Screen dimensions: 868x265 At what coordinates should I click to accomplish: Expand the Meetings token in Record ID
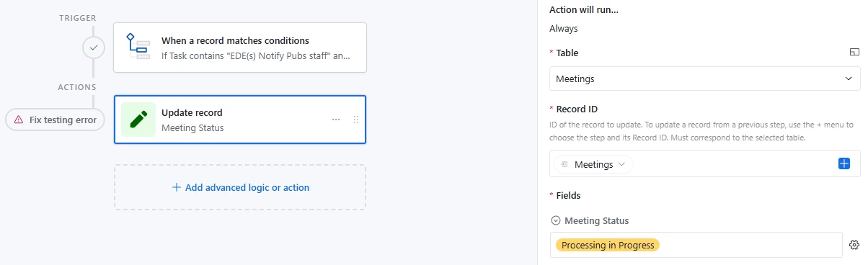(593, 164)
